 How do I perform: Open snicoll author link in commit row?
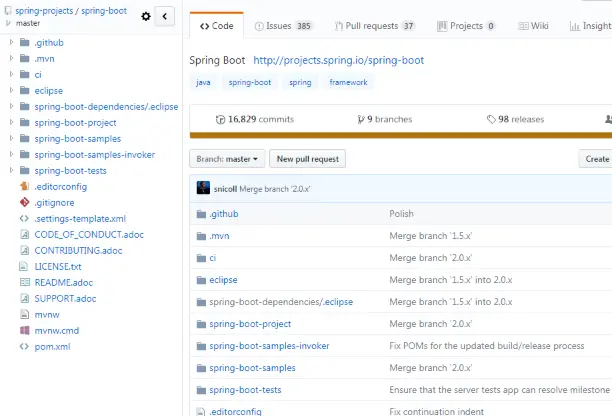coord(225,189)
